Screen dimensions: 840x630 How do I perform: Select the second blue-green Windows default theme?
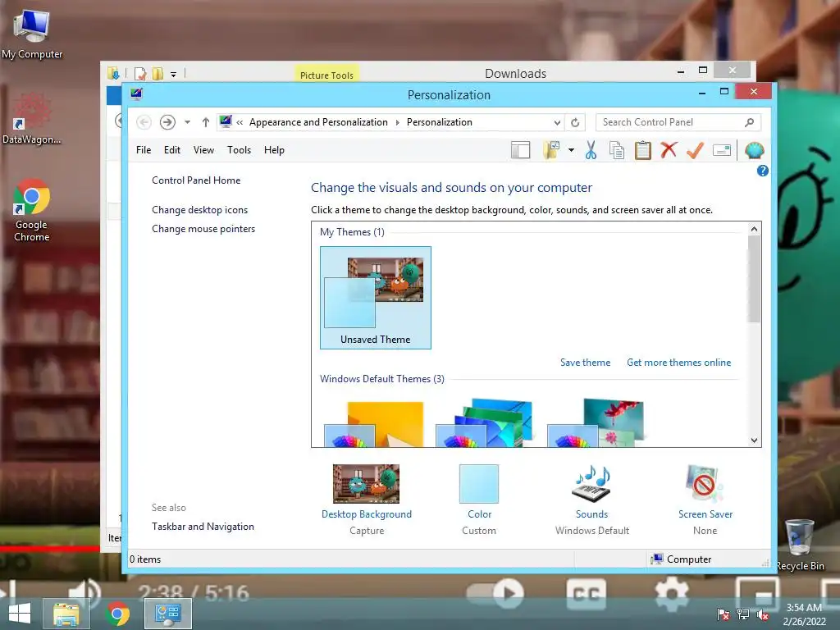point(485,423)
